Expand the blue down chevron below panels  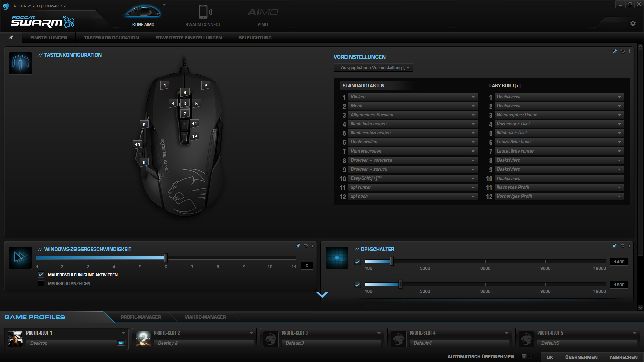[322, 295]
